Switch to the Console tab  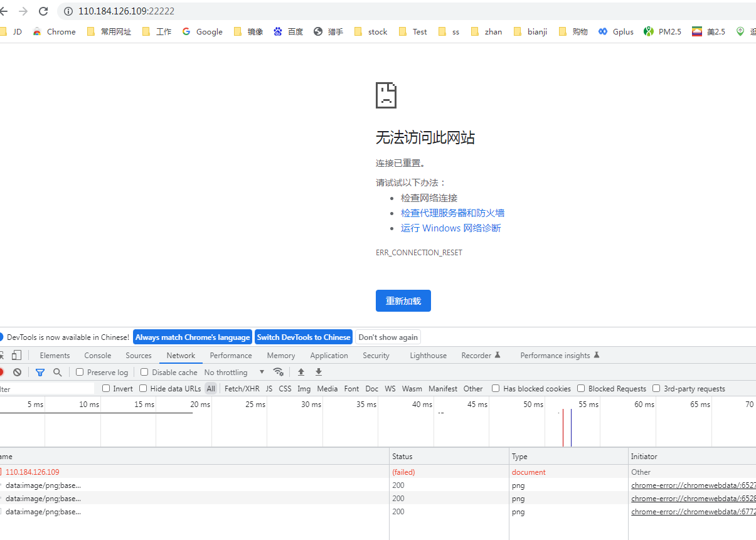coord(98,355)
